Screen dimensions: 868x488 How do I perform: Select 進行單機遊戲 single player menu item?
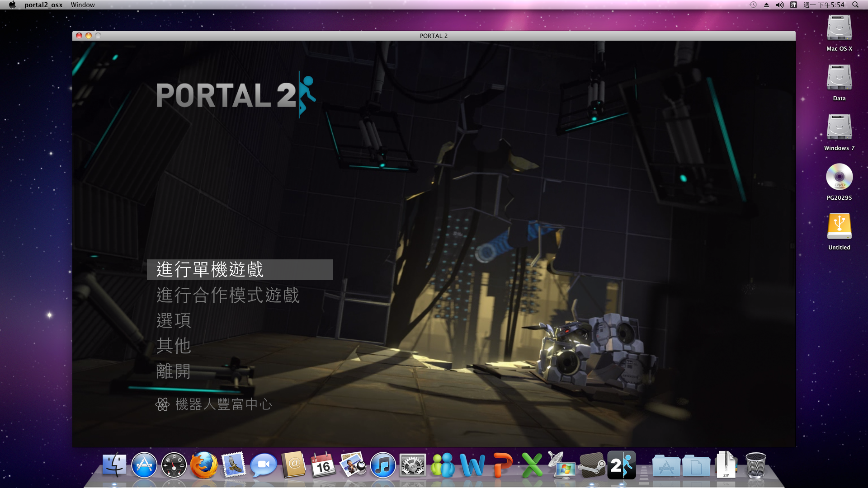(x=210, y=270)
